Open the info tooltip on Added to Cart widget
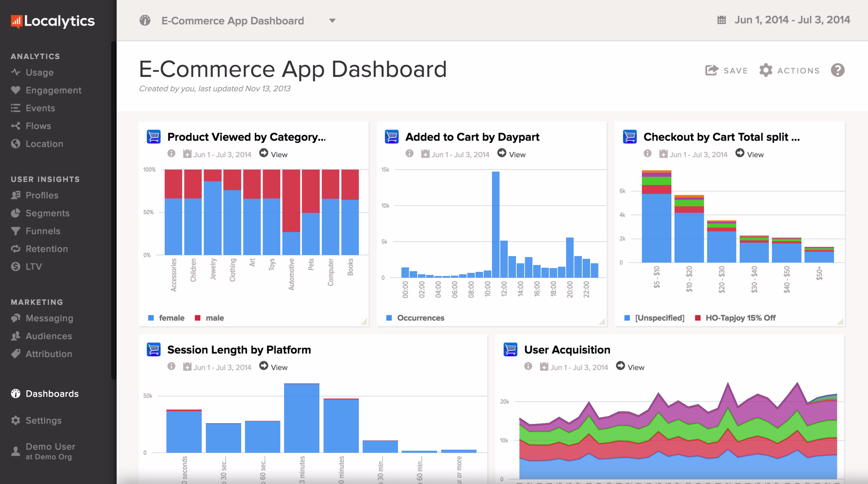This screenshot has height=484, width=868. 409,154
